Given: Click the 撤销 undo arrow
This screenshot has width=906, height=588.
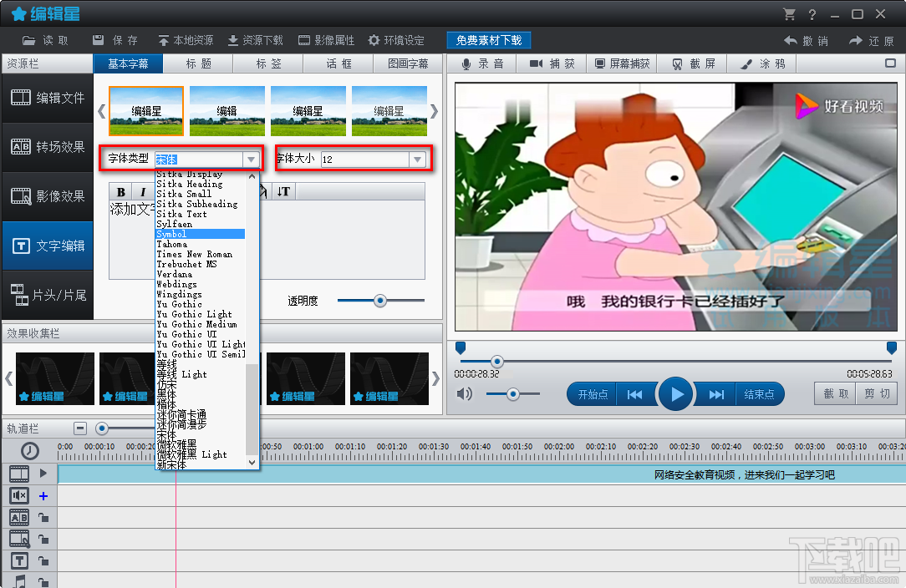Looking at the screenshot, I should (806, 41).
